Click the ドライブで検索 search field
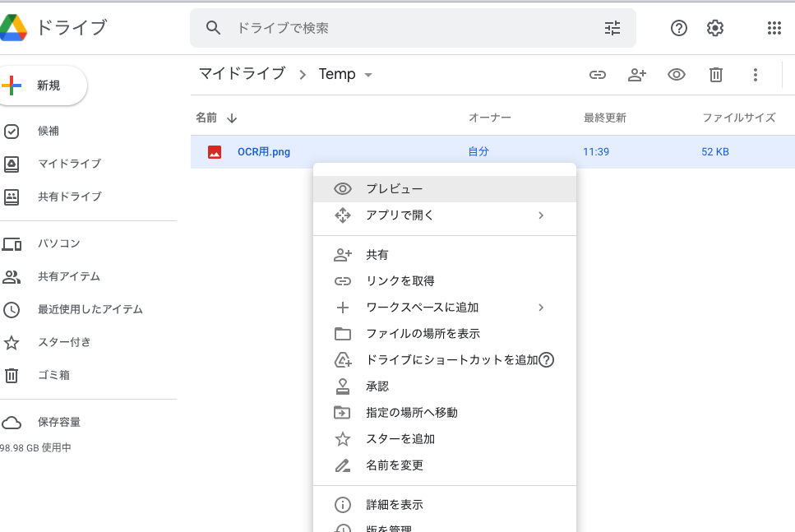 point(413,28)
